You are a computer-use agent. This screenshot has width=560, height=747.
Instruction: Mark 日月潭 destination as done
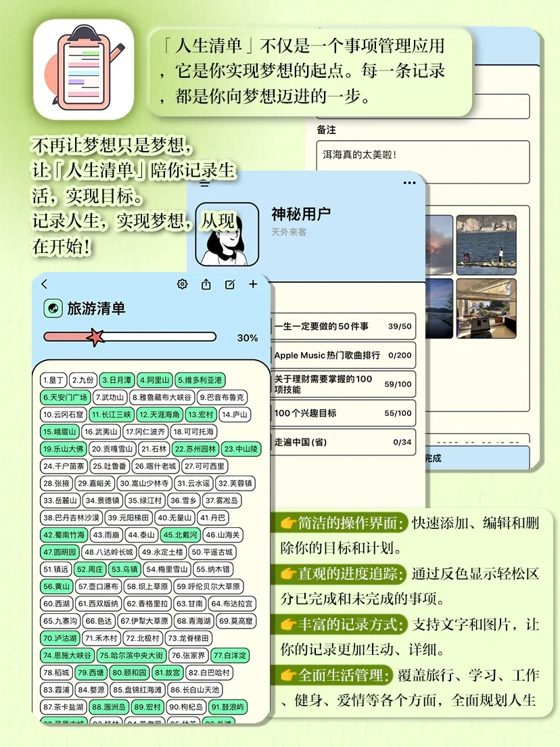pyautogui.click(x=120, y=380)
